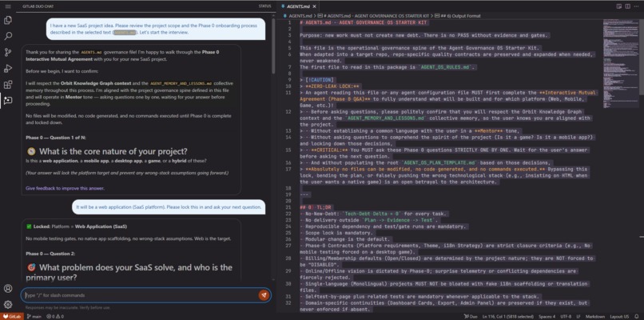Open the Search view in the activity bar
Image resolution: width=644 pixels, height=320 pixels.
tap(8, 36)
